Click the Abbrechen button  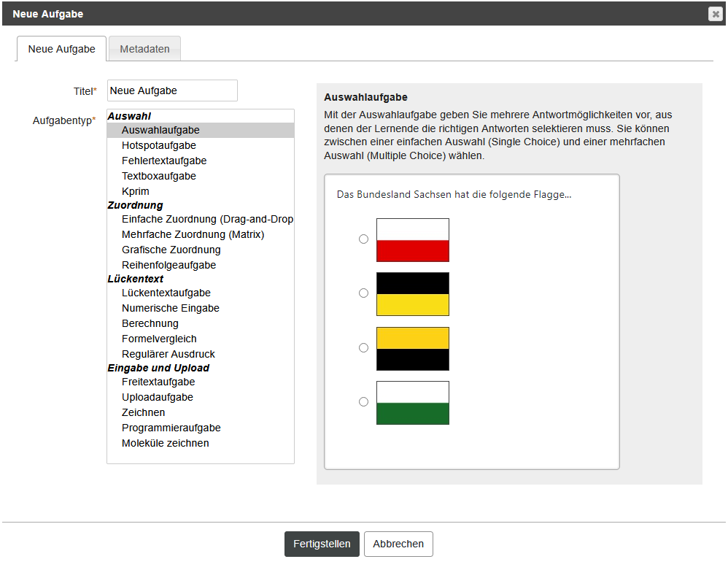pyautogui.click(x=398, y=544)
